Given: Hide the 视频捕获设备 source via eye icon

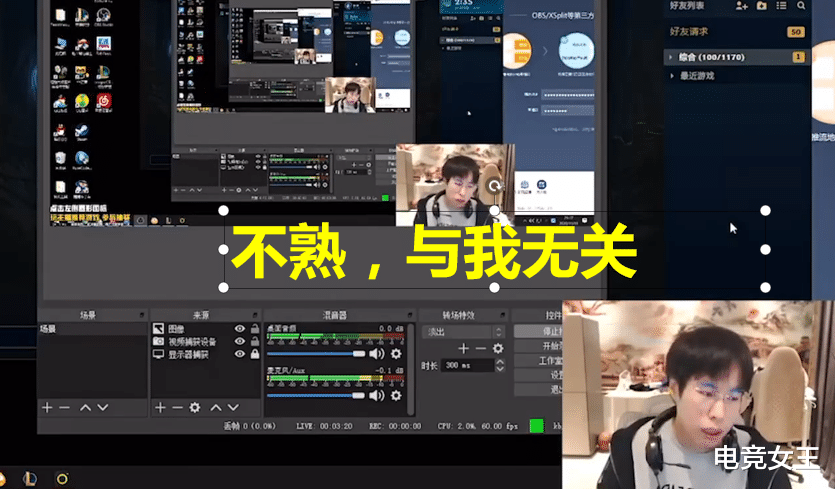Looking at the screenshot, I should (240, 341).
